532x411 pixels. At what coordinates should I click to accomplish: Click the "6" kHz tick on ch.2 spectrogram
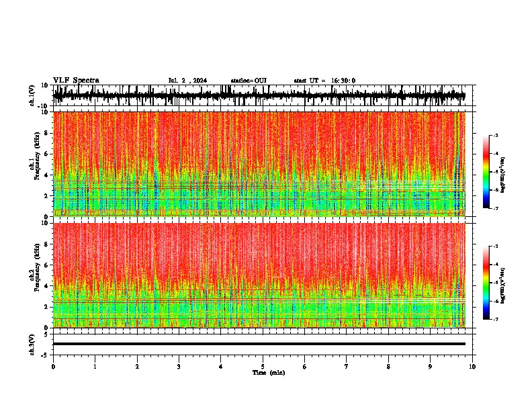pos(46,265)
